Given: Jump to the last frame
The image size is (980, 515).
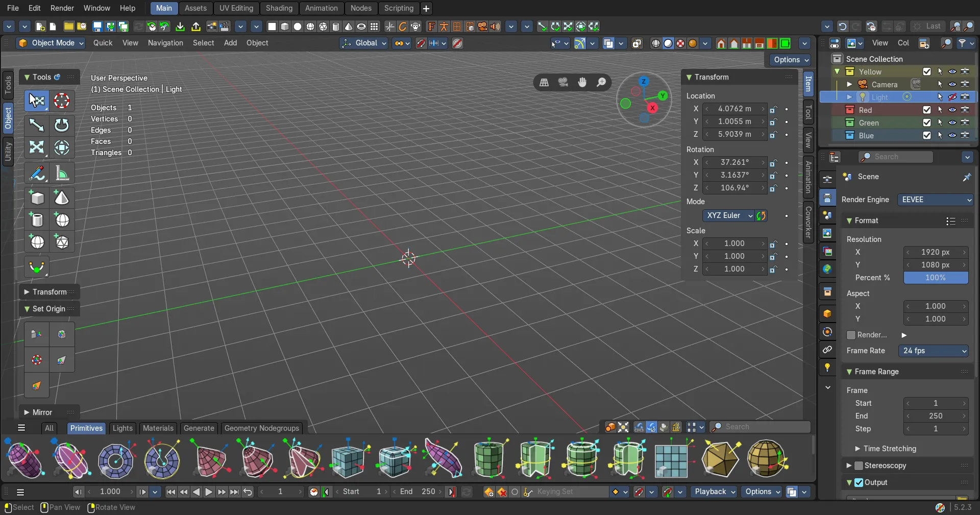Looking at the screenshot, I should [x=234, y=492].
